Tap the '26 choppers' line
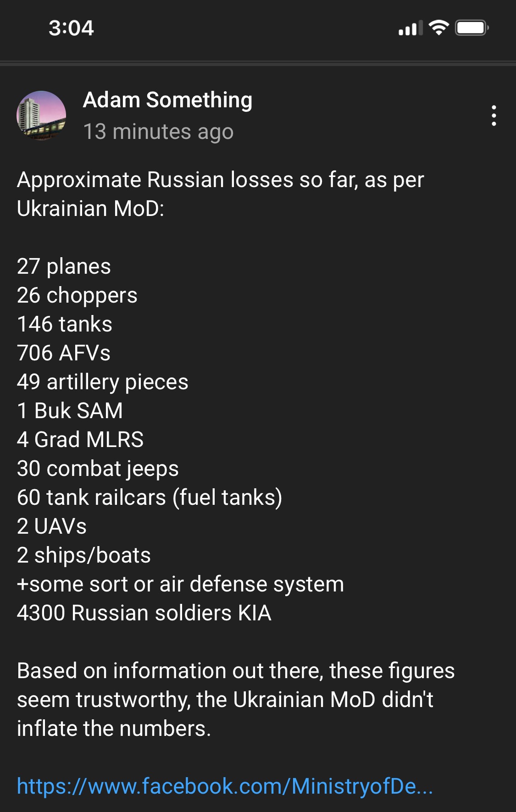 (x=77, y=296)
